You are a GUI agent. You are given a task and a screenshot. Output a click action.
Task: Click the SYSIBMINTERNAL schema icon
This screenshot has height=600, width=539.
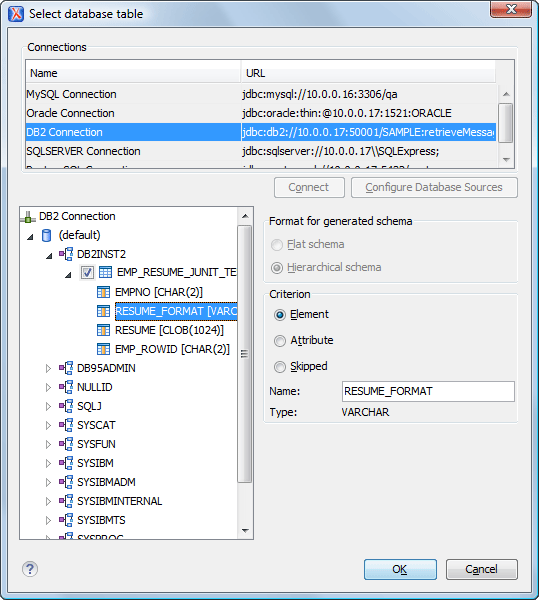click(66, 501)
